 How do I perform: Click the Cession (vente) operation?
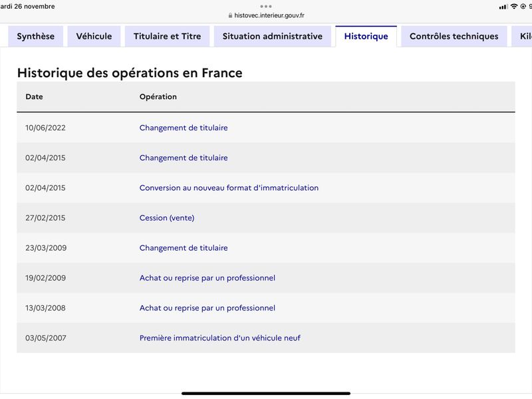pos(167,218)
